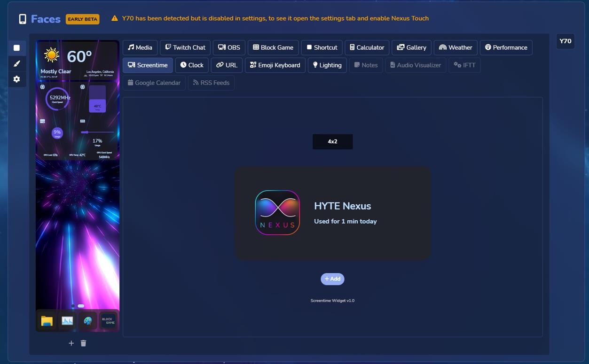The width and height of the screenshot is (589, 364).
Task: Click the paint palette icon in preview dock
Action: (x=88, y=321)
